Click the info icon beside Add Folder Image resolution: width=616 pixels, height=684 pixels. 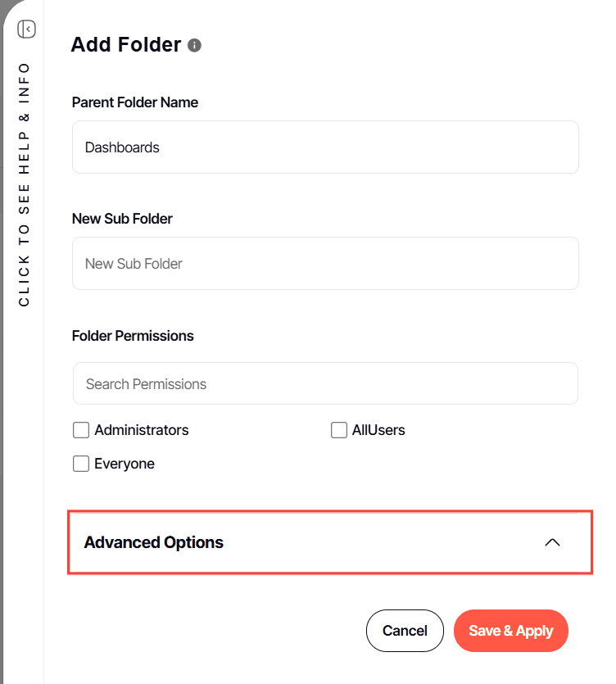(194, 45)
